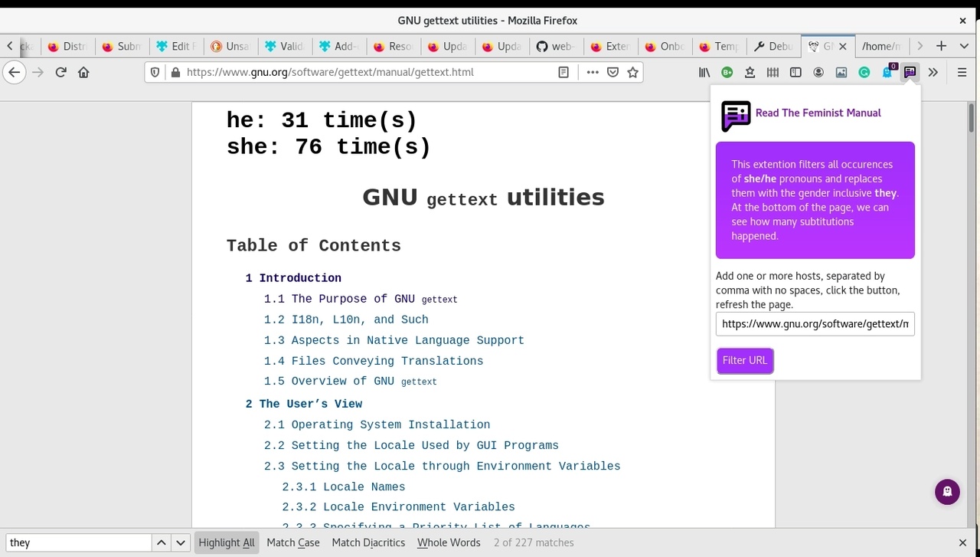Screen dimensions: 980x557
Task: Open the Firefox hamburger menu
Action: pos(962,72)
